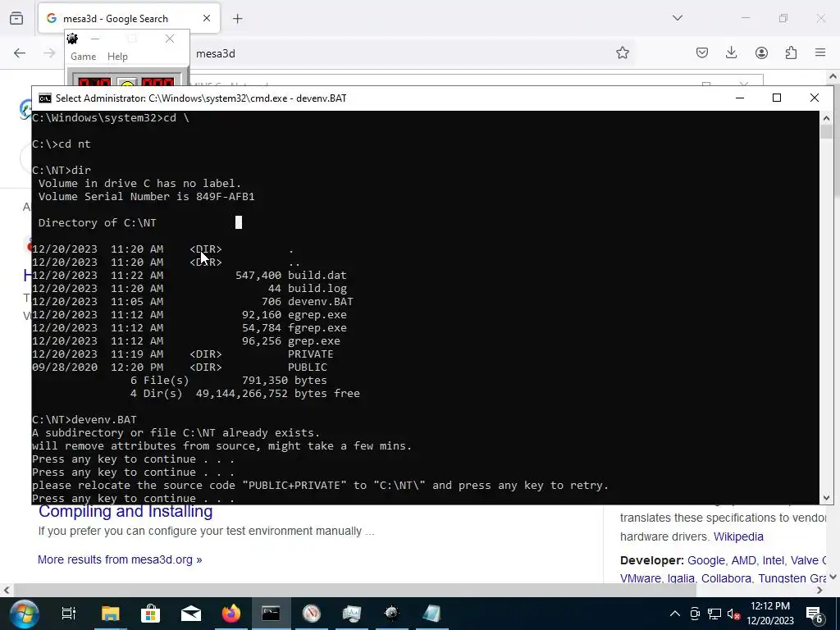Click cmd scrollbar down arrow
Viewport: 840px width, 630px height.
[x=826, y=498]
